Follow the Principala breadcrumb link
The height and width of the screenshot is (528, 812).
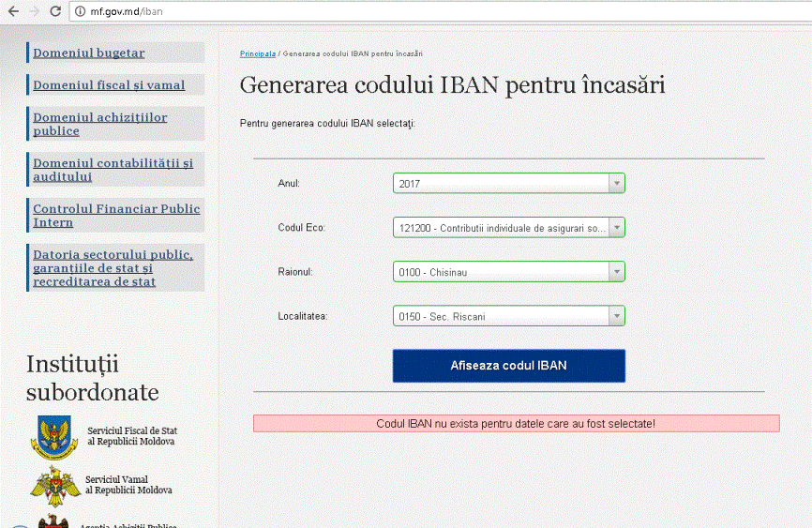[257, 53]
